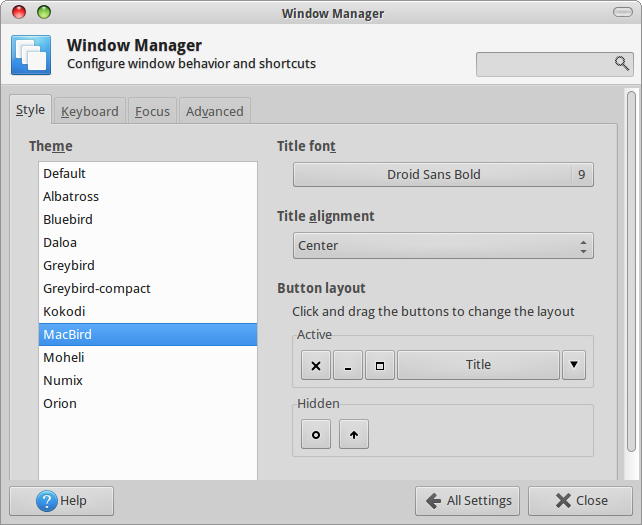Image resolution: width=642 pixels, height=525 pixels.
Task: Click the shade up-arrow button in Hidden layout
Action: (354, 434)
